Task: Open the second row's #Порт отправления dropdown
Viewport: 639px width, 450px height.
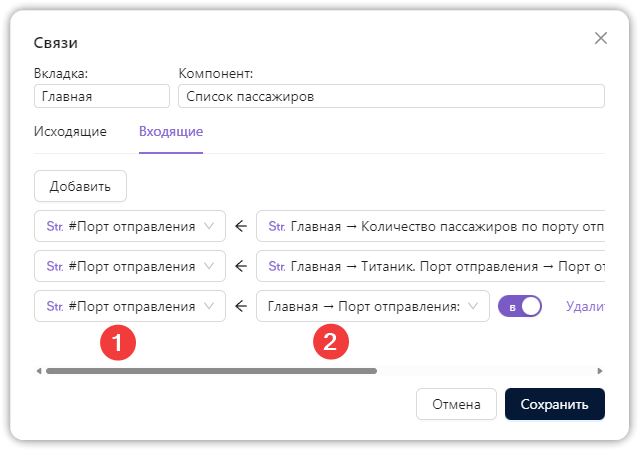Action: pyautogui.click(x=130, y=266)
